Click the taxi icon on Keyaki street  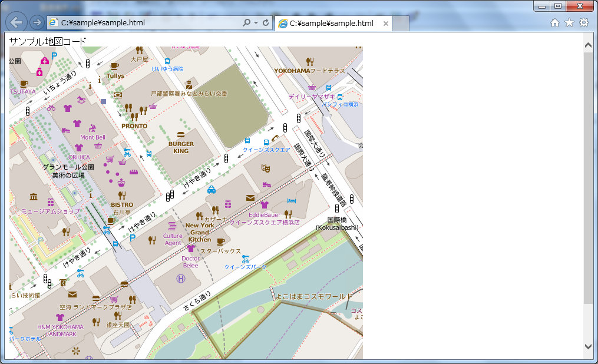[x=212, y=190]
